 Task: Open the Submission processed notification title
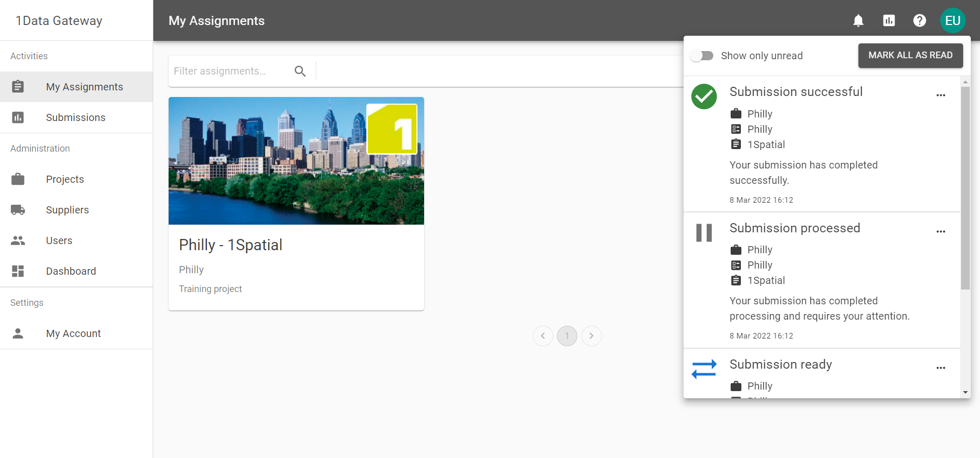point(795,228)
